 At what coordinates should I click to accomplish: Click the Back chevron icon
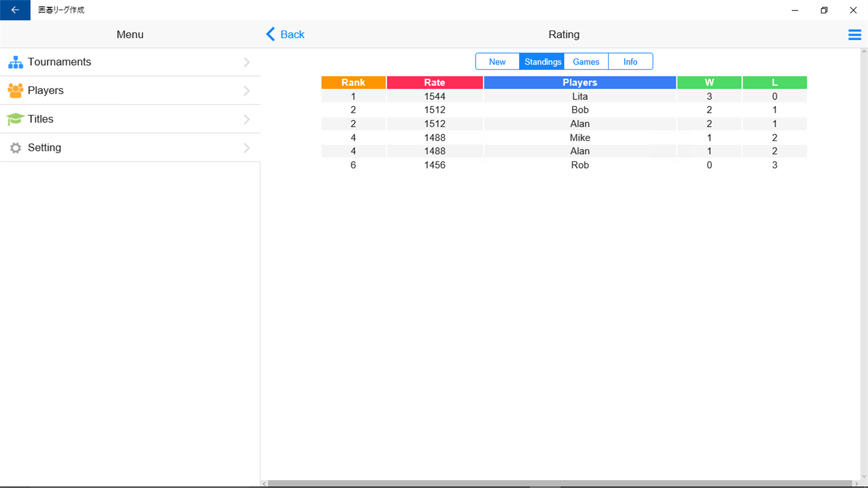tap(271, 34)
